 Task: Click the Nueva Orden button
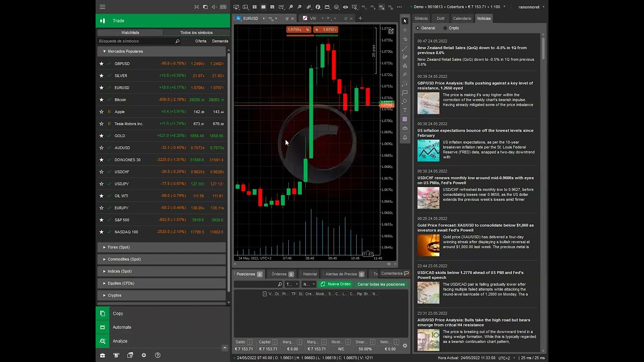(336, 284)
